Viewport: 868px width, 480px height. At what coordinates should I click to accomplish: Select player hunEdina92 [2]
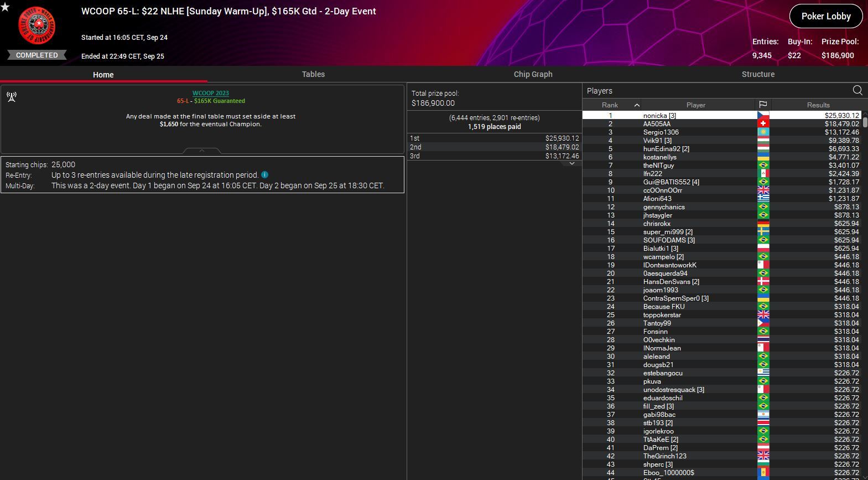(x=666, y=148)
